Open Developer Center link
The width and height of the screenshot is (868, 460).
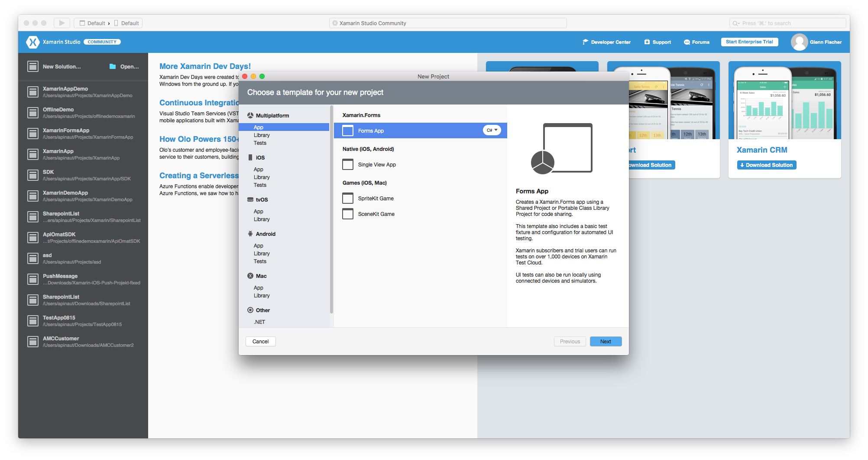pyautogui.click(x=606, y=42)
